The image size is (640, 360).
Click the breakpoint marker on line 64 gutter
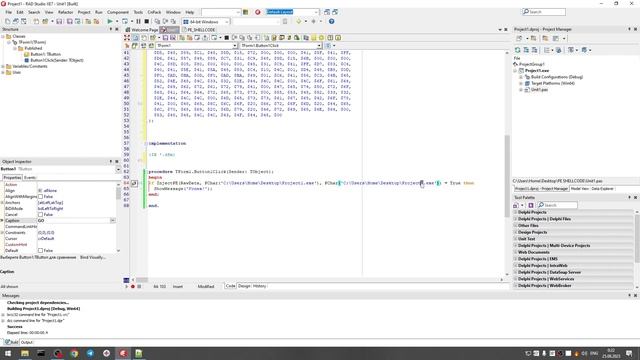pyautogui.click(x=134, y=183)
